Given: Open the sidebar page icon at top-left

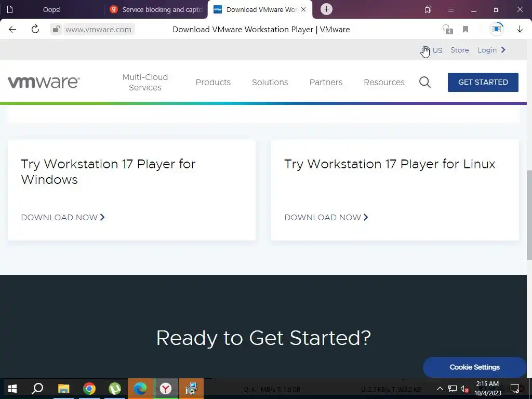Looking at the screenshot, I should coord(10,9).
